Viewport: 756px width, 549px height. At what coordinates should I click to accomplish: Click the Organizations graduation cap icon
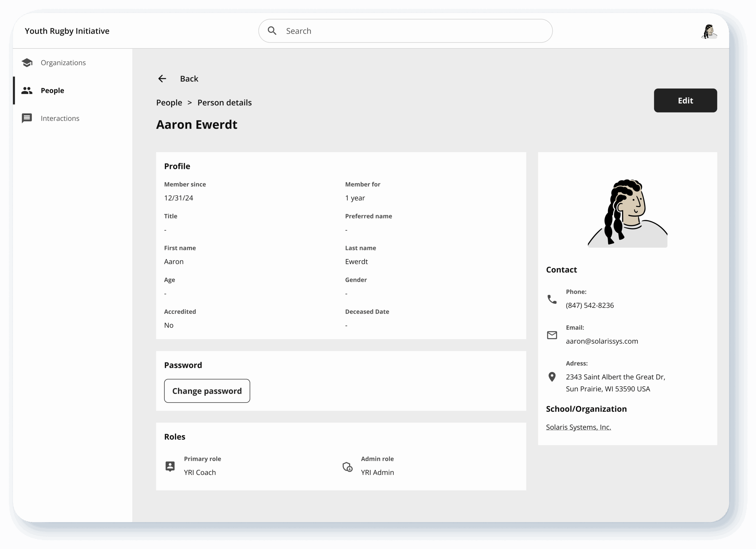[x=27, y=63]
